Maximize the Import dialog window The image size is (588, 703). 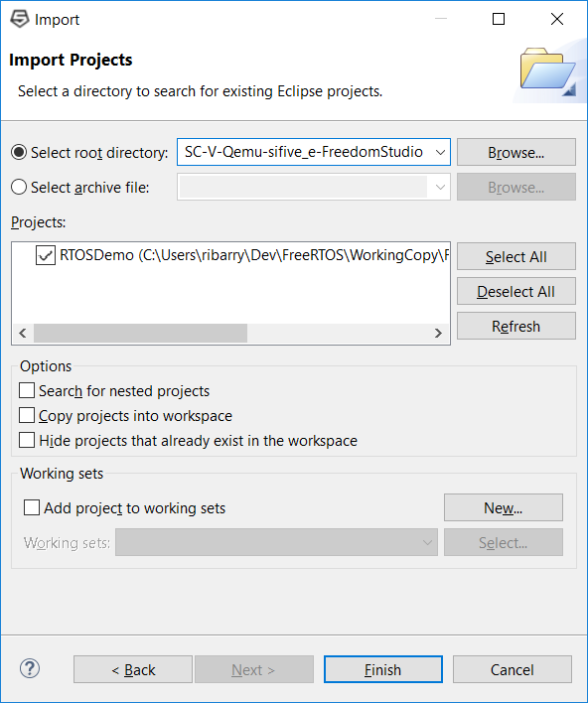499,19
